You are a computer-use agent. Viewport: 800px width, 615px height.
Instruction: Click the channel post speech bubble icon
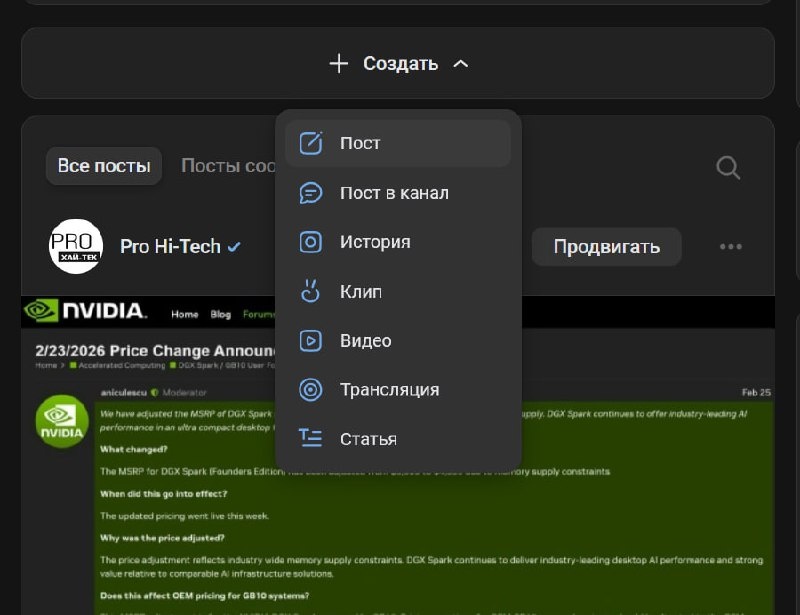click(311, 193)
